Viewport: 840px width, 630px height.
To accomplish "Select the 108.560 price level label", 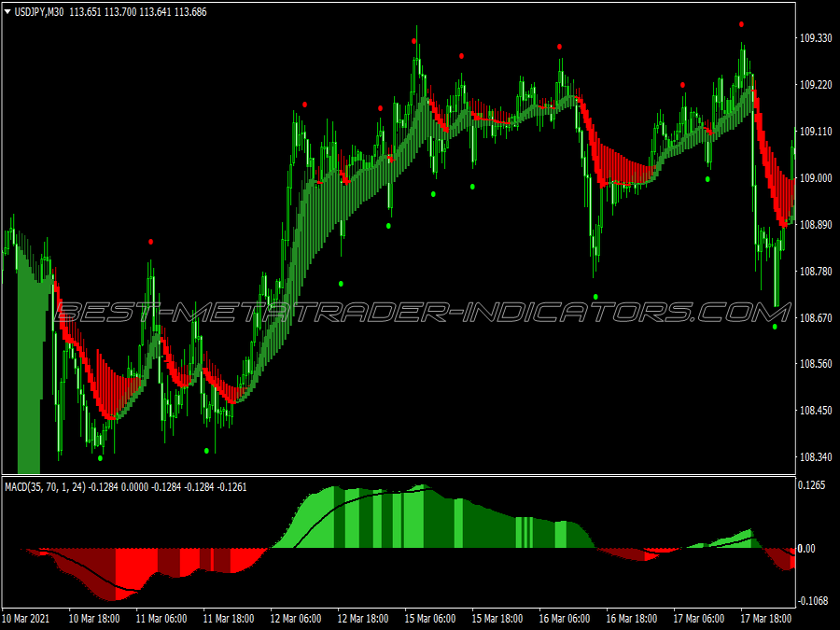I will (816, 364).
